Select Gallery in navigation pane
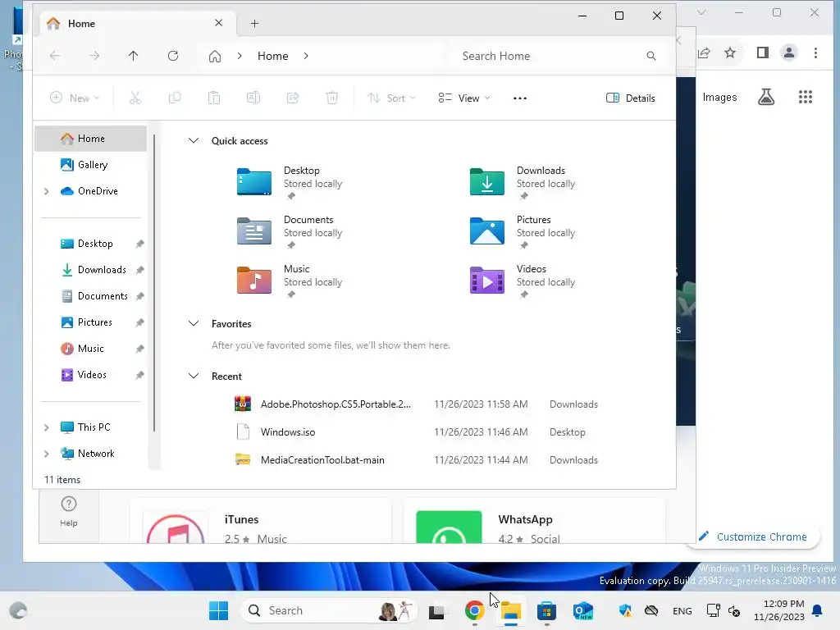The image size is (840, 630). (90, 164)
